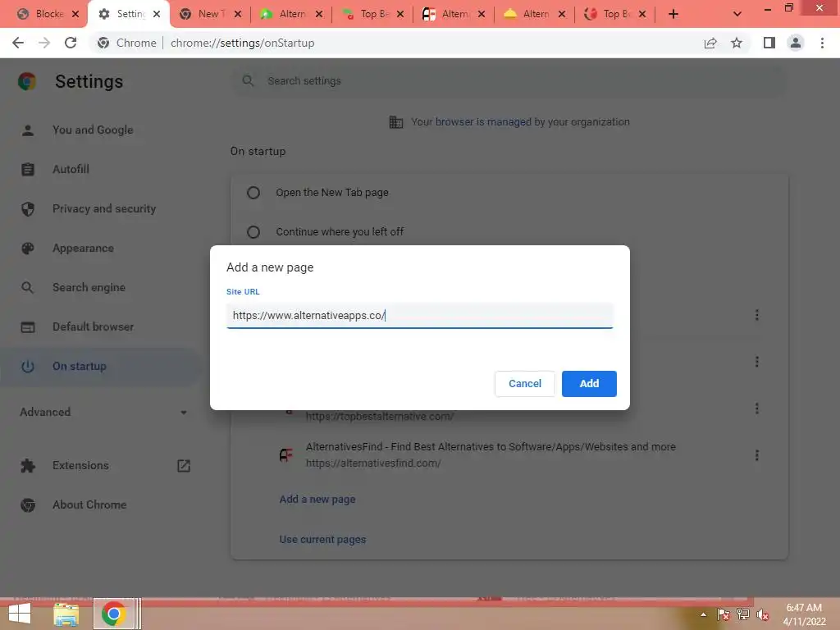Go back using browser back arrow
840x630 pixels.
point(18,43)
